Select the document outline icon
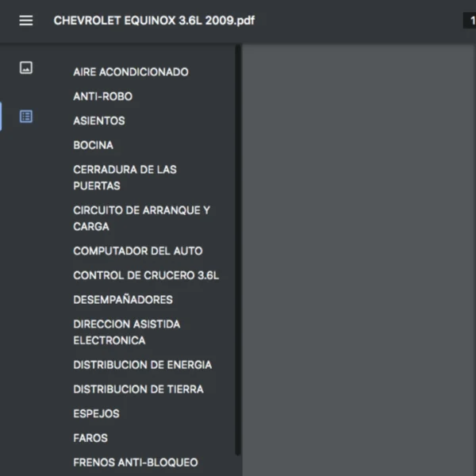 pos(26,117)
